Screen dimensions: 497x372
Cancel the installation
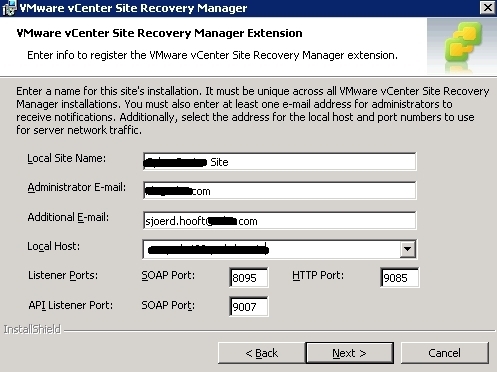click(x=445, y=353)
